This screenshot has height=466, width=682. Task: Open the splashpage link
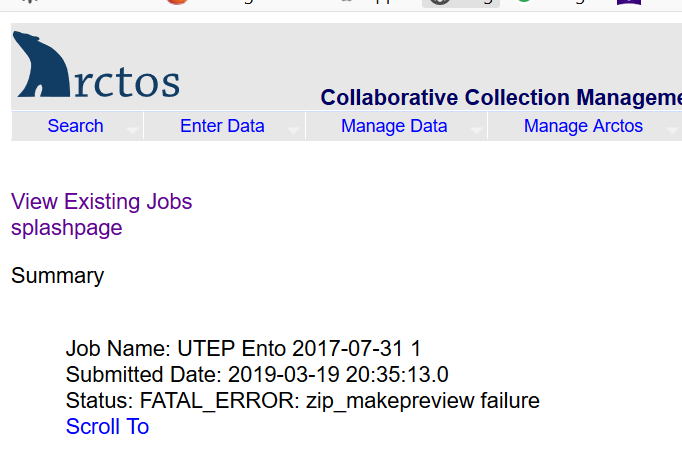pos(67,228)
